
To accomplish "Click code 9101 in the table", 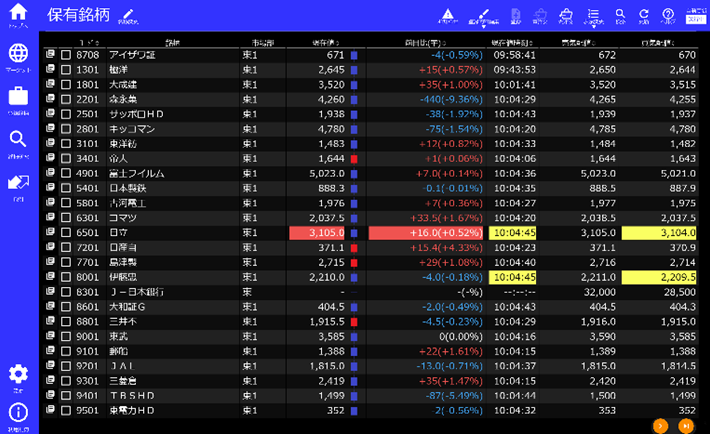I will click(x=87, y=351).
